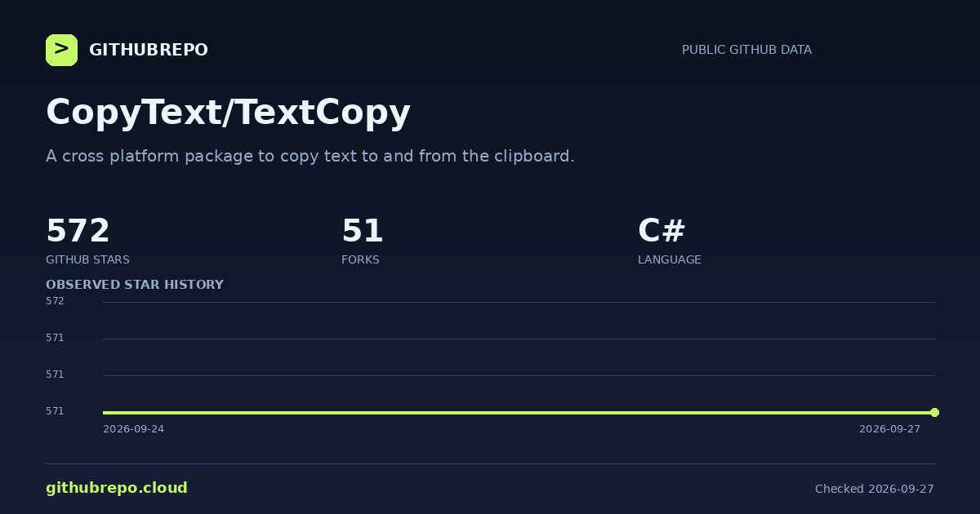This screenshot has height=514, width=980.
Task: Click the green terminal prompt logo icon
Action: pos(61,50)
